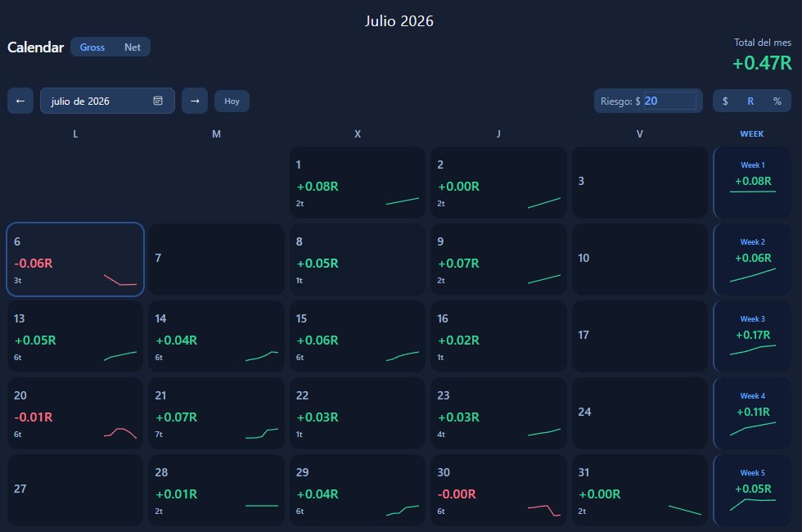Image resolution: width=802 pixels, height=532 pixels.
Task: Open day 30 card showing -0.00R
Action: tap(498, 490)
